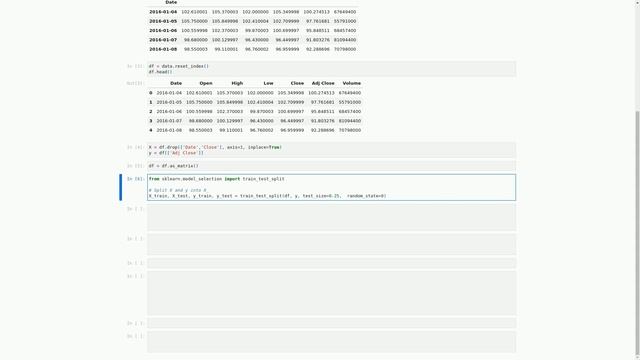This screenshot has width=640, height=360.
Task: Click row index 3 in the df.head() table
Action: [151, 121]
